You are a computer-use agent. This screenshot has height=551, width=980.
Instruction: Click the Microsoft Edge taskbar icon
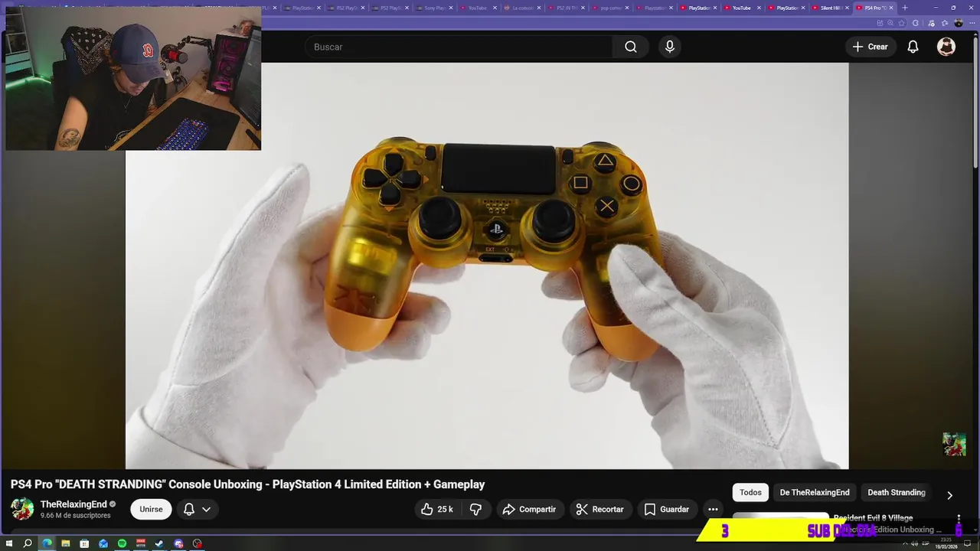point(47,543)
